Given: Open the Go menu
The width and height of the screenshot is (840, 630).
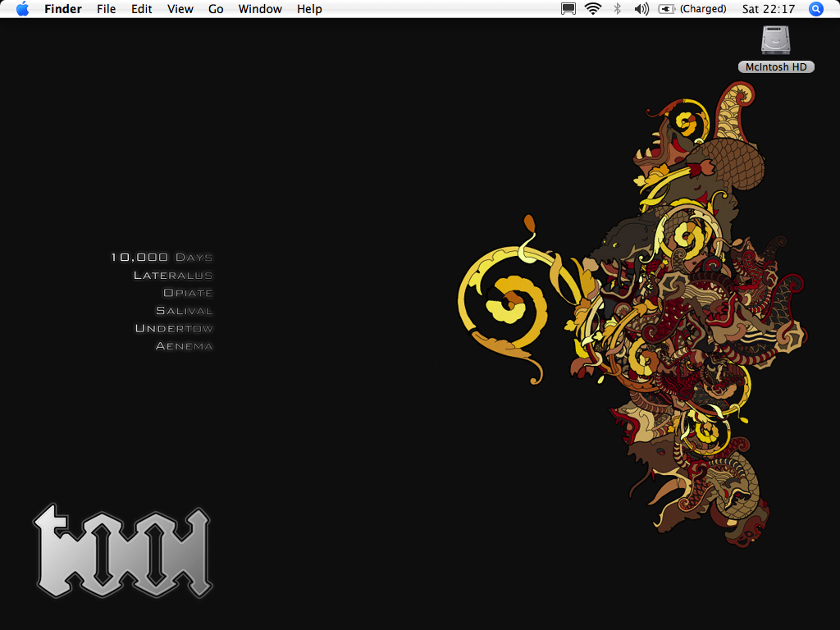Looking at the screenshot, I should 216,9.
